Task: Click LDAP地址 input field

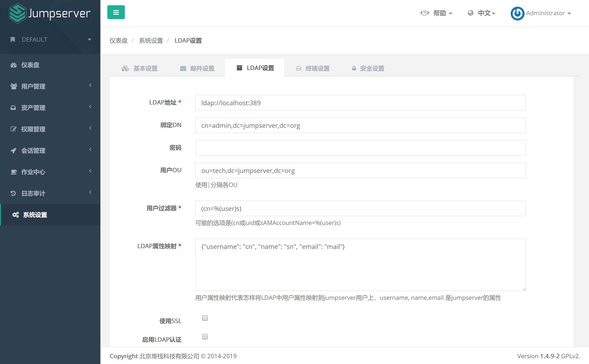Action: click(360, 103)
